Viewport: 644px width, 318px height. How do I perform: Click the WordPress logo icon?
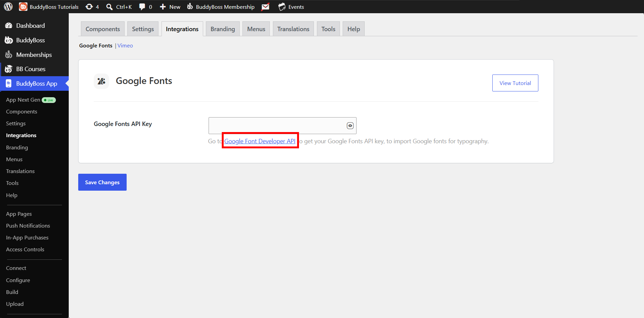click(8, 7)
